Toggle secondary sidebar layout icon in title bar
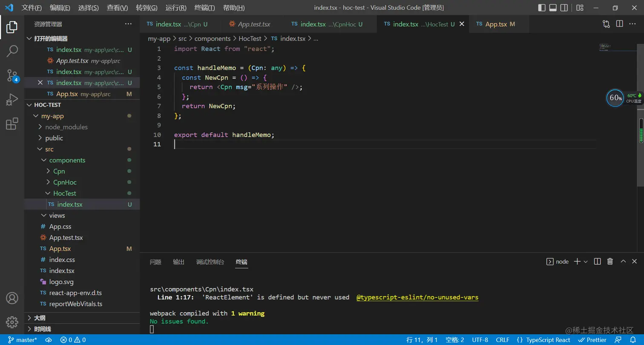Image resolution: width=644 pixels, height=345 pixels. [564, 8]
